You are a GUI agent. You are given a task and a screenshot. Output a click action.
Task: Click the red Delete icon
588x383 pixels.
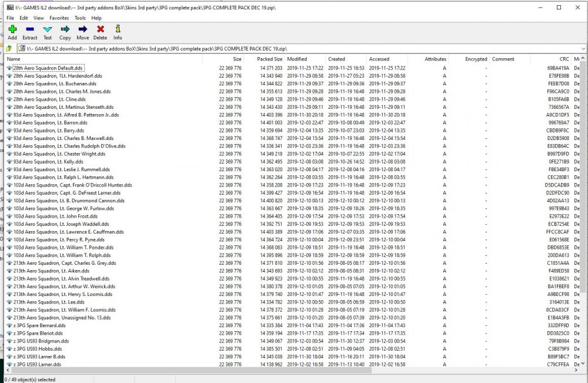tap(100, 32)
